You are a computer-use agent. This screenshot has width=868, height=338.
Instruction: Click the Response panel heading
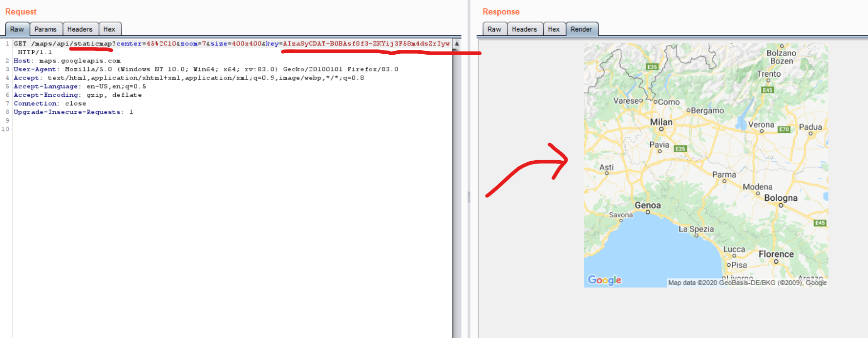(501, 12)
